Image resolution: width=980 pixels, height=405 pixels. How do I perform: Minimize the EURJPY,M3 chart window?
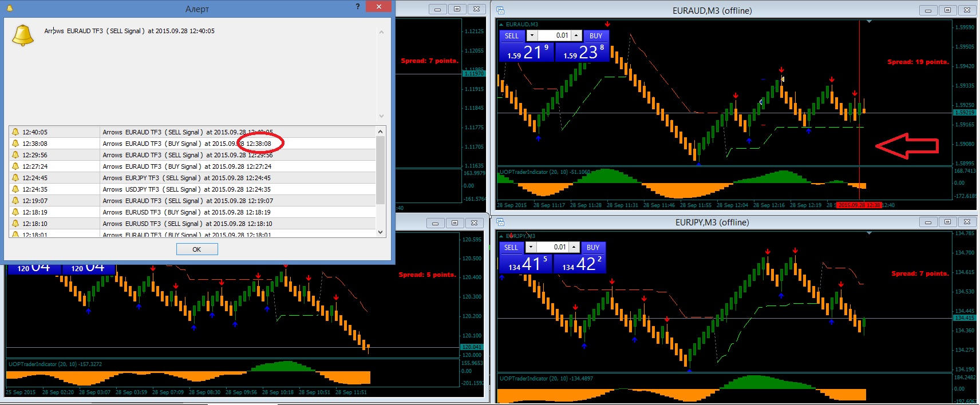(x=928, y=221)
